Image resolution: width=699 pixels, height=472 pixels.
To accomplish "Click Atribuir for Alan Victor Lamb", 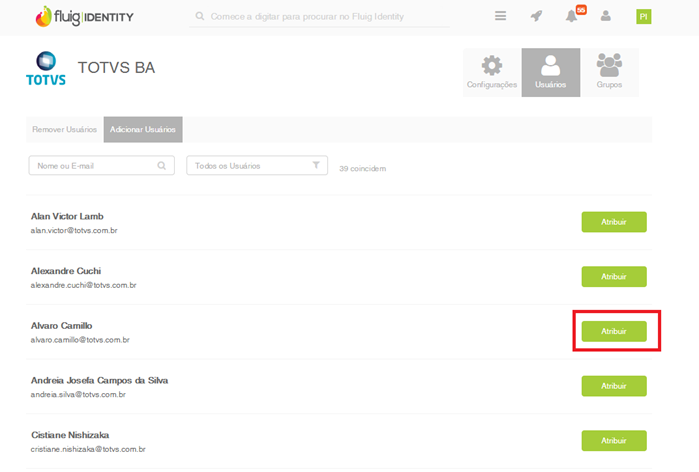I will point(614,222).
